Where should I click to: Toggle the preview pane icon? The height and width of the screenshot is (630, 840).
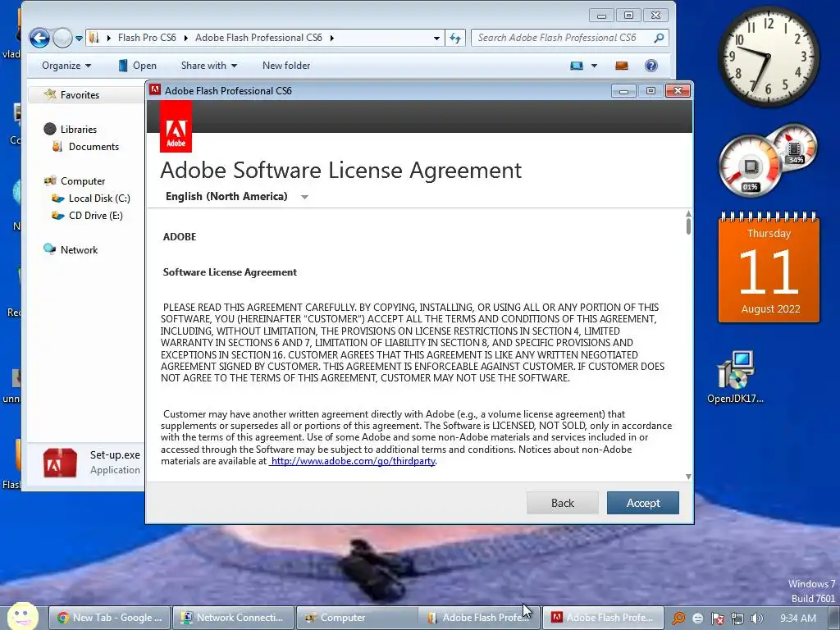point(622,66)
